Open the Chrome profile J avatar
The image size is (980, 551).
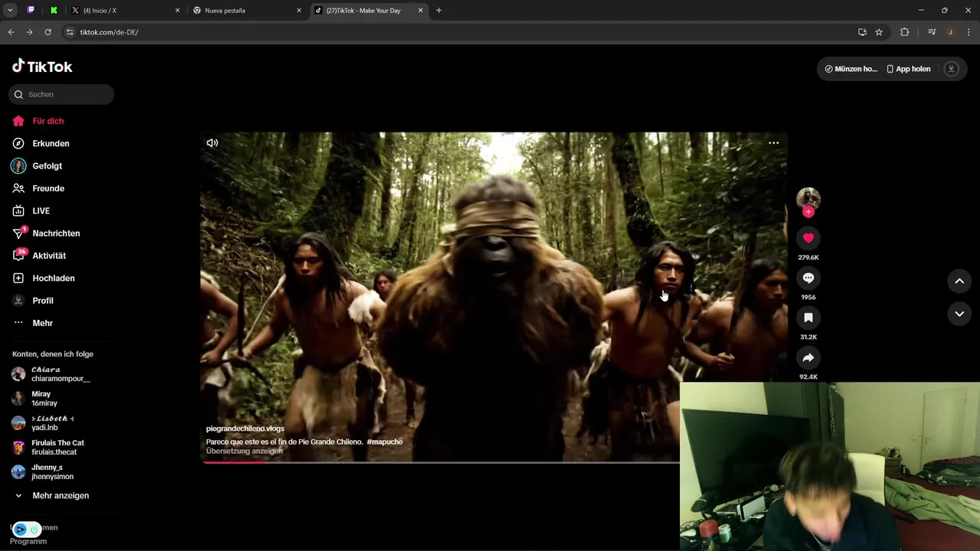[x=950, y=32]
